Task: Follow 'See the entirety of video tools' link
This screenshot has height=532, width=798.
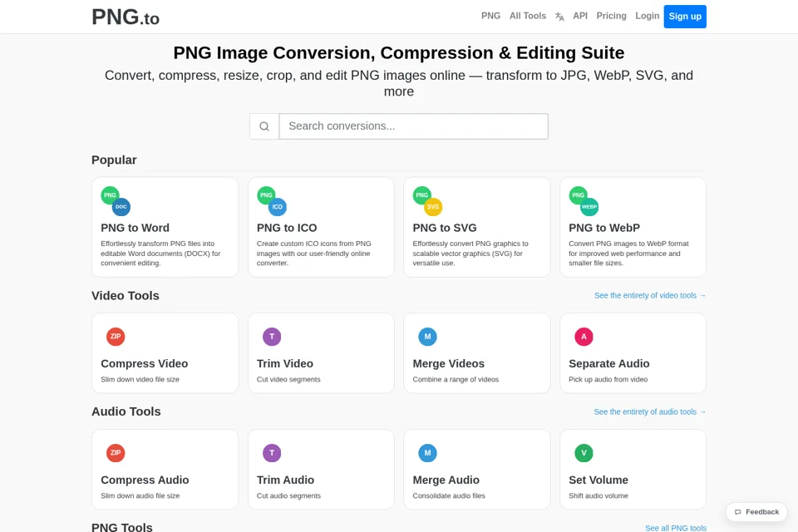Action: tap(650, 296)
